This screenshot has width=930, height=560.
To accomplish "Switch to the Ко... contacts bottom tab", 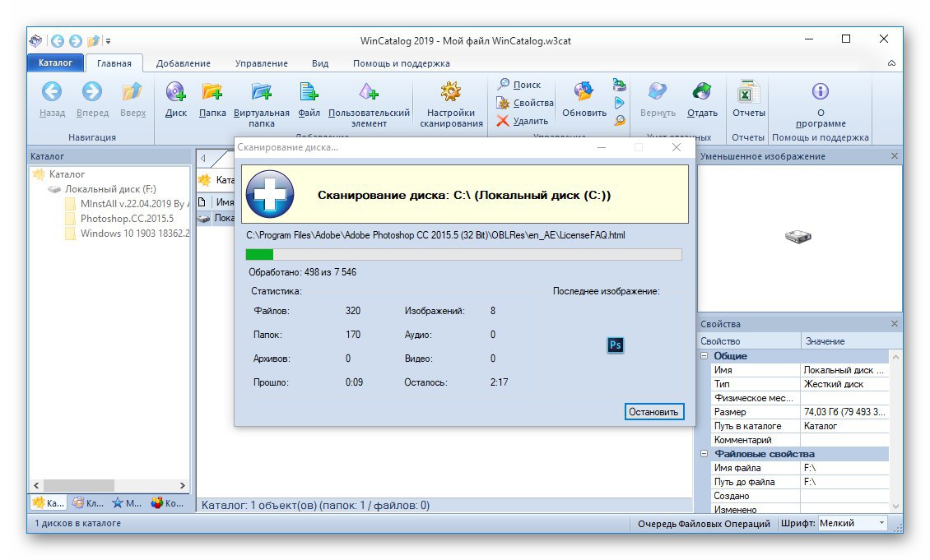I will [167, 503].
